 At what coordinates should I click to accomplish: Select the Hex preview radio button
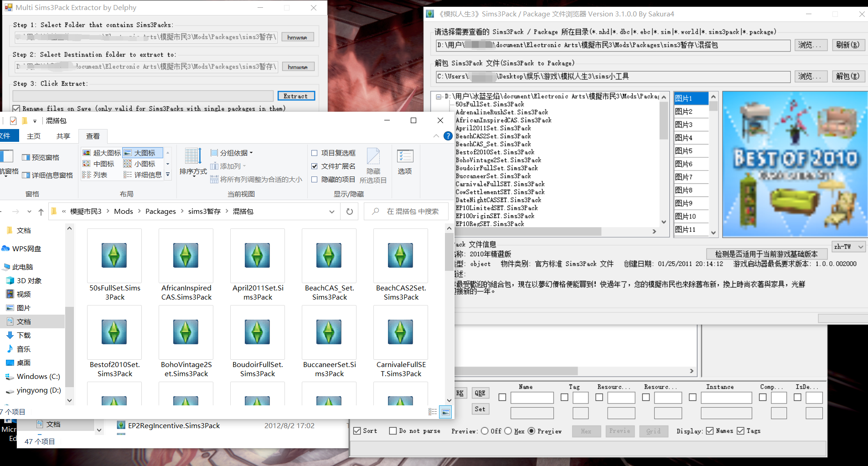pos(508,431)
